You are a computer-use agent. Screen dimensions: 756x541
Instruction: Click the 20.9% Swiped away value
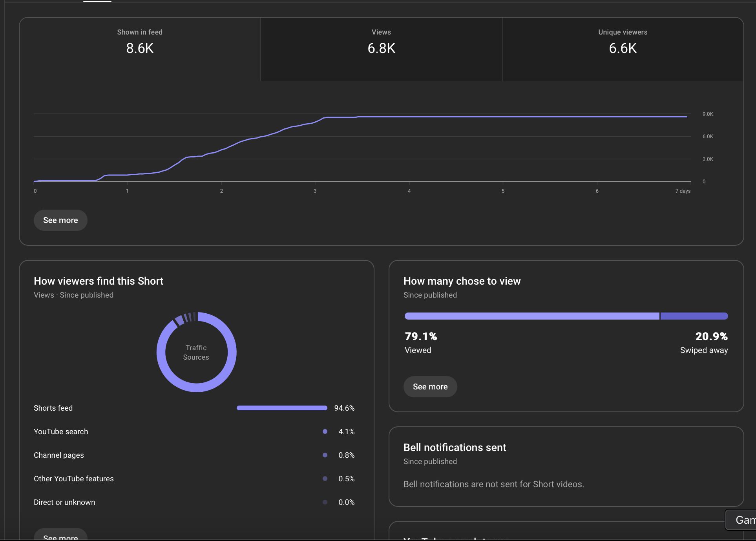click(x=711, y=336)
